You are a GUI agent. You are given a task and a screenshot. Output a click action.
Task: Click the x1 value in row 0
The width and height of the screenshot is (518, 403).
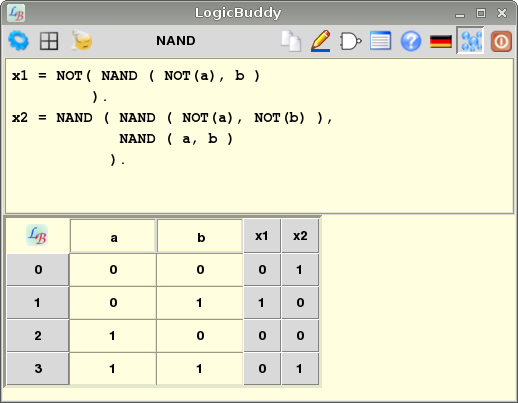click(x=262, y=269)
